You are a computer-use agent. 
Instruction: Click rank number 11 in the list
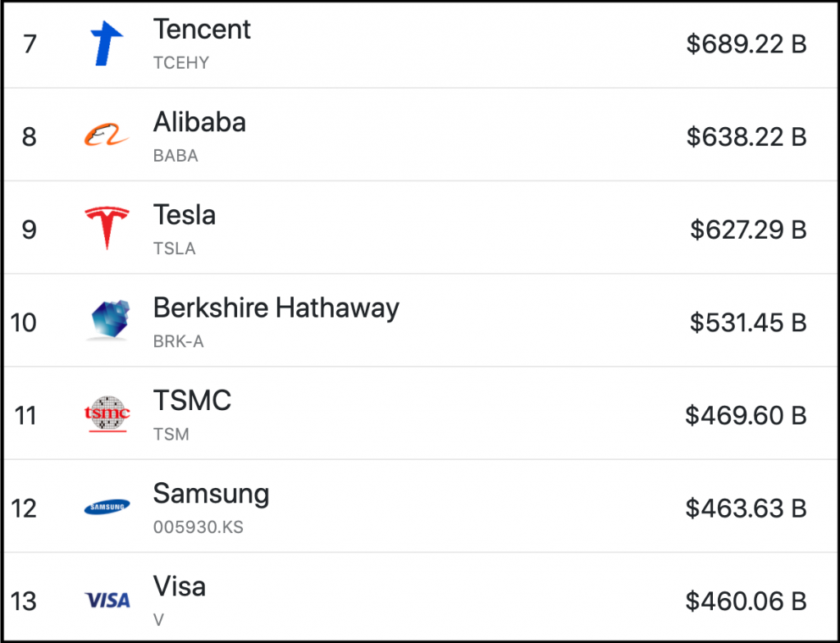[x=25, y=416]
